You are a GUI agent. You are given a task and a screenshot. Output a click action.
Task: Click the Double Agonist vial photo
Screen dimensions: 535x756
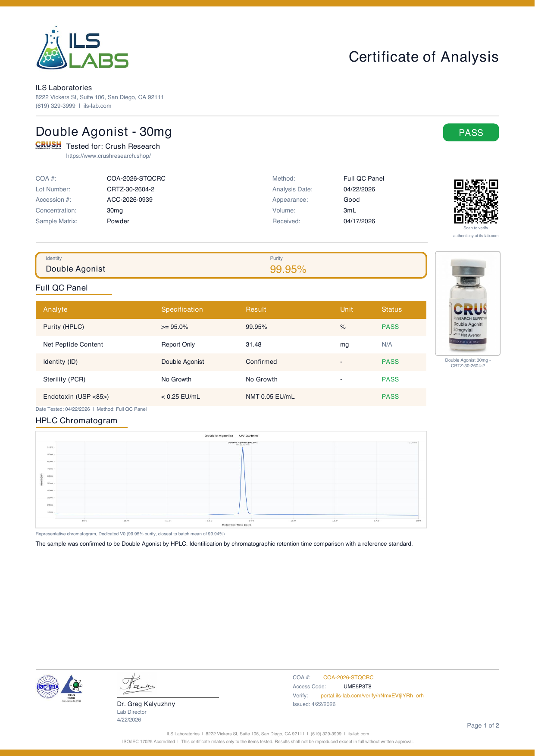[x=468, y=303]
